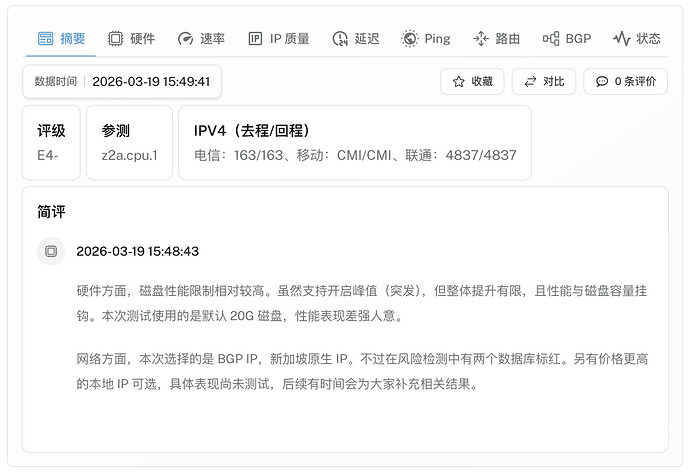The image size is (690, 472).
Task: Open the 延迟 tab
Action: [x=356, y=39]
